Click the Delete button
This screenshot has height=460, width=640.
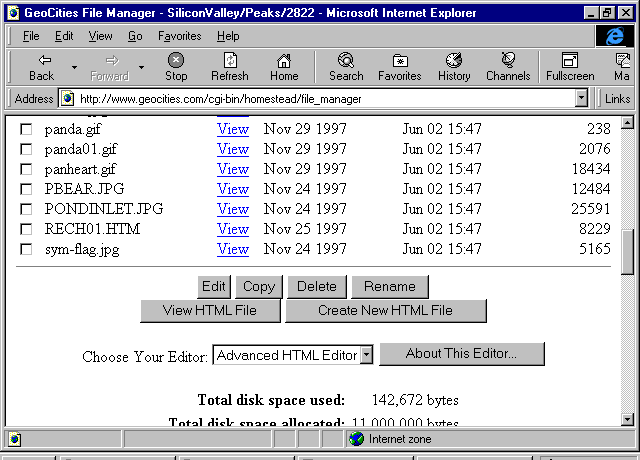click(317, 287)
